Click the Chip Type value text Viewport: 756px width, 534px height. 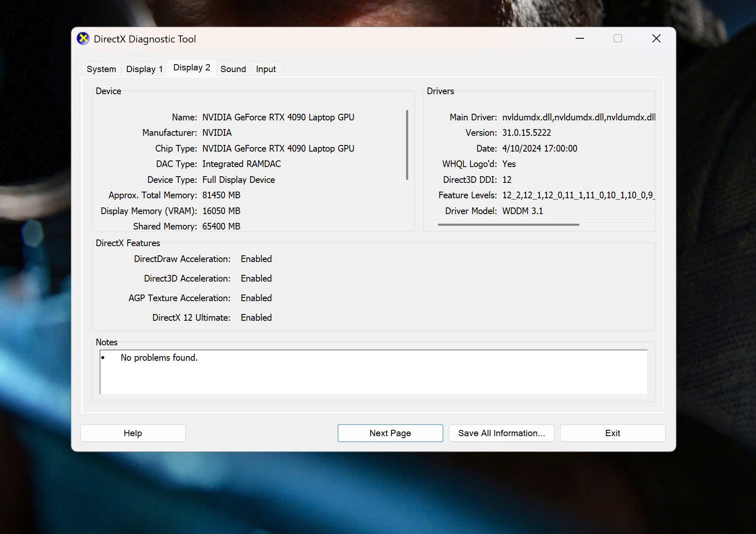click(278, 149)
